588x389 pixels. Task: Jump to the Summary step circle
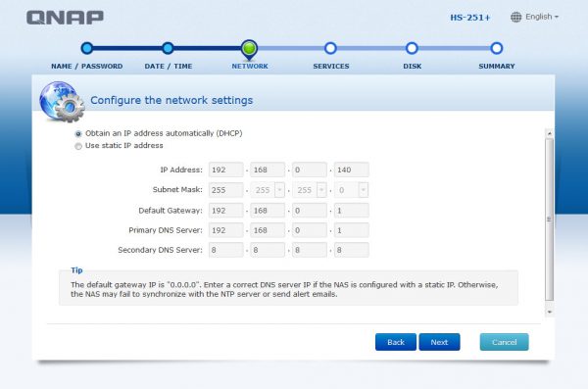[497, 48]
